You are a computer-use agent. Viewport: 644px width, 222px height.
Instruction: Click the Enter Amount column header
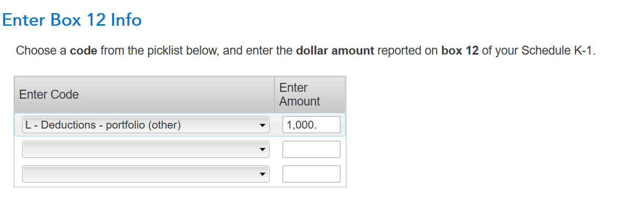point(300,94)
